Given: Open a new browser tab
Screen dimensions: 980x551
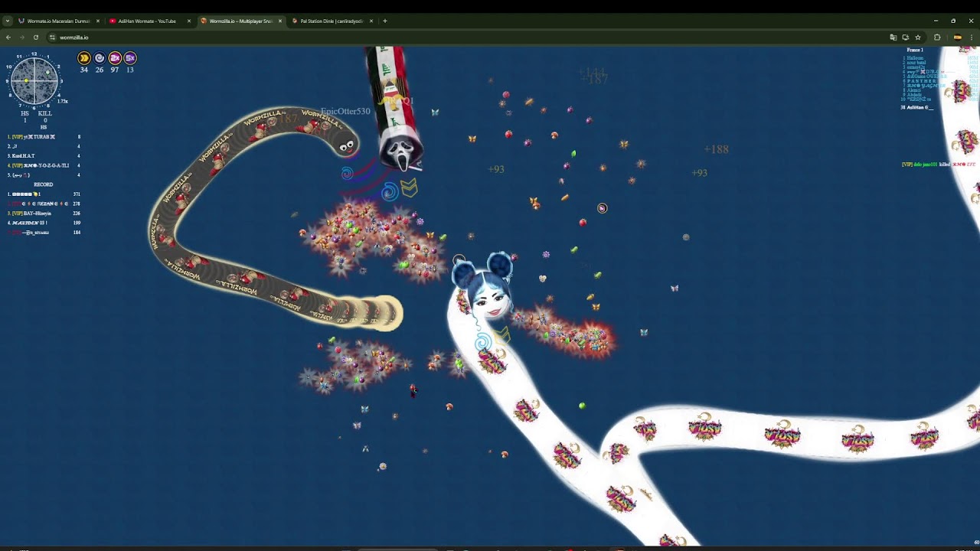Looking at the screenshot, I should point(385,21).
